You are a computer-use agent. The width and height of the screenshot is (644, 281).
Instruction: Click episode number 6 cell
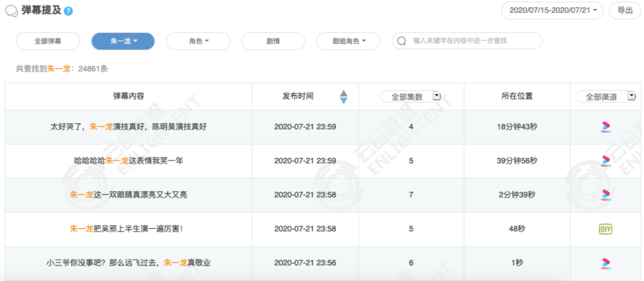411,263
